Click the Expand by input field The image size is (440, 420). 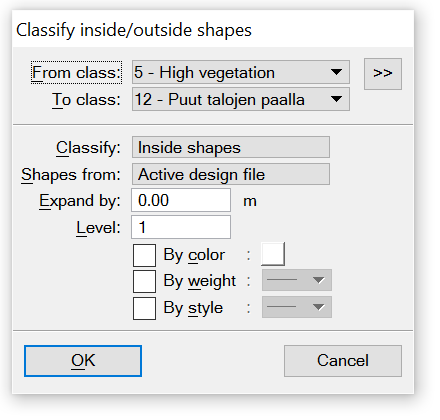pos(181,200)
